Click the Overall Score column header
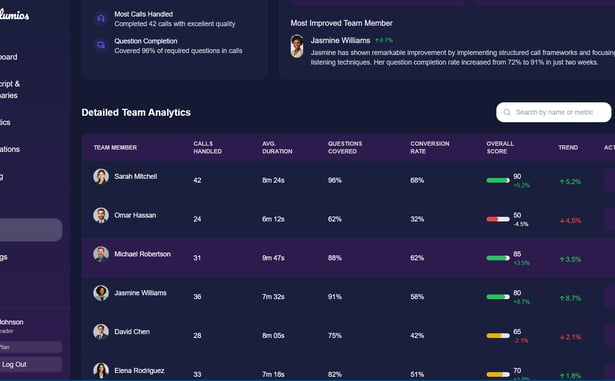 500,148
